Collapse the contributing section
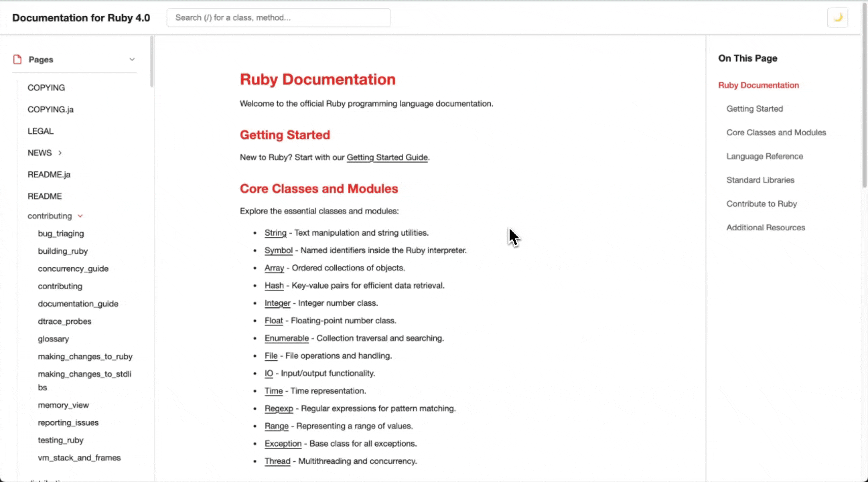868x482 pixels. click(x=80, y=216)
